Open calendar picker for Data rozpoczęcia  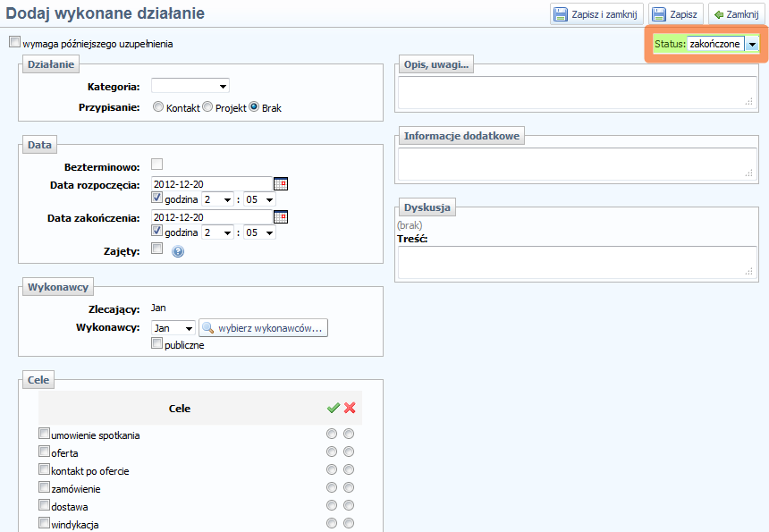click(x=281, y=184)
